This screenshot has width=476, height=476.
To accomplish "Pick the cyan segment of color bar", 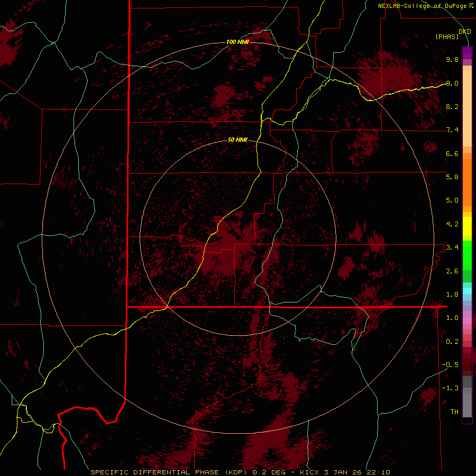I will [x=467, y=291].
